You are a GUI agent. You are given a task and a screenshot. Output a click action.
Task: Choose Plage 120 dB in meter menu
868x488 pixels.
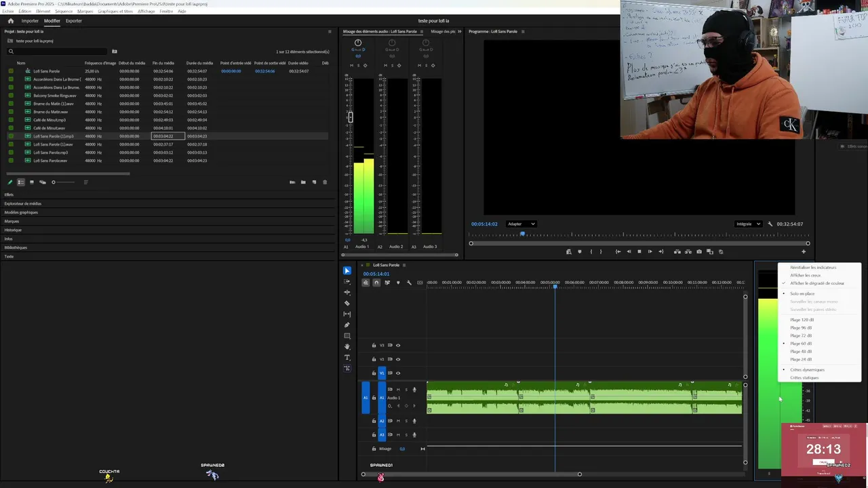point(802,320)
